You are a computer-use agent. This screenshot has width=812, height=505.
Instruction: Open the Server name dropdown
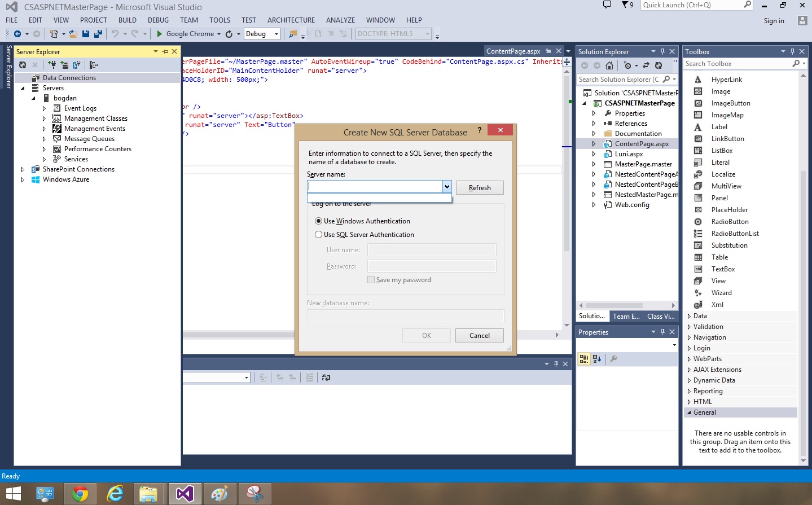pos(446,186)
